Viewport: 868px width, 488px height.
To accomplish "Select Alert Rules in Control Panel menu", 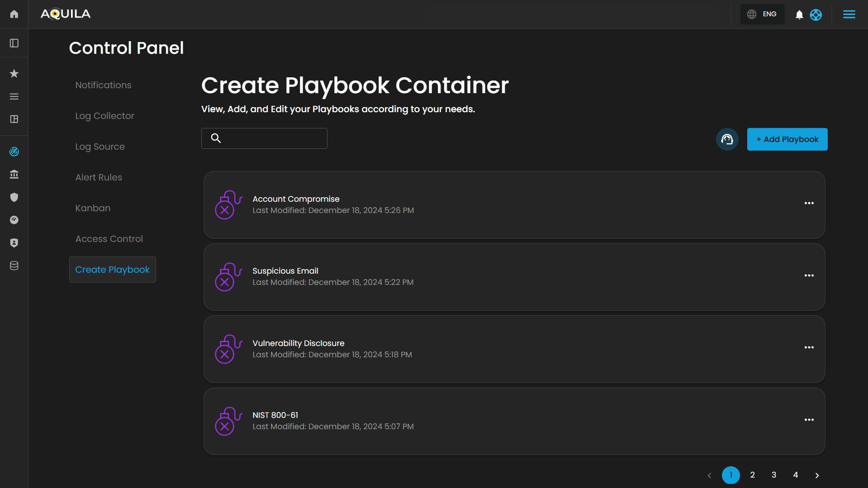I will 99,177.
